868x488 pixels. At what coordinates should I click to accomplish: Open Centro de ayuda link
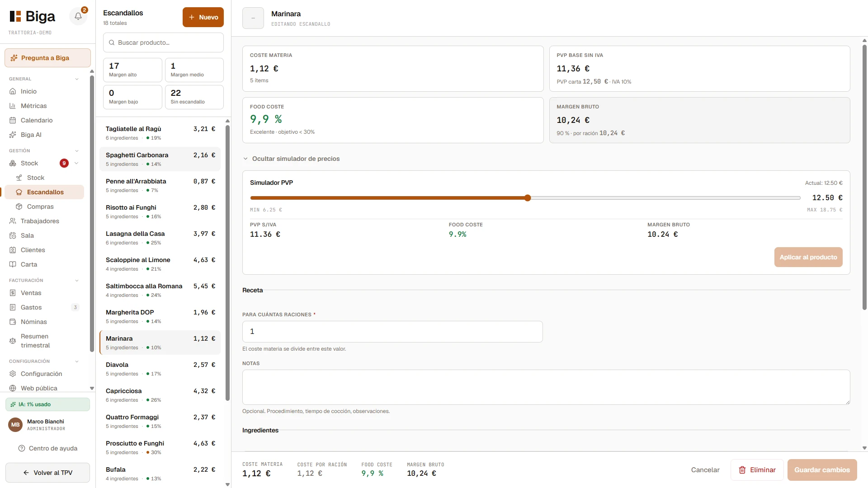point(47,448)
